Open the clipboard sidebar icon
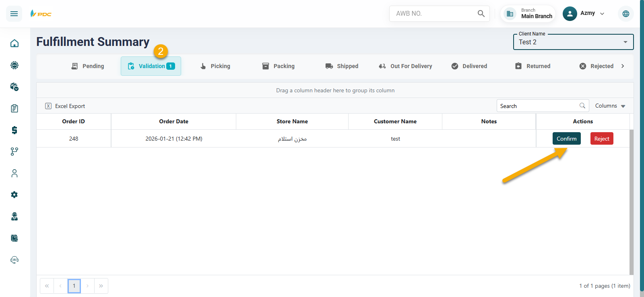Viewport: 644px width, 297px height. point(14,108)
